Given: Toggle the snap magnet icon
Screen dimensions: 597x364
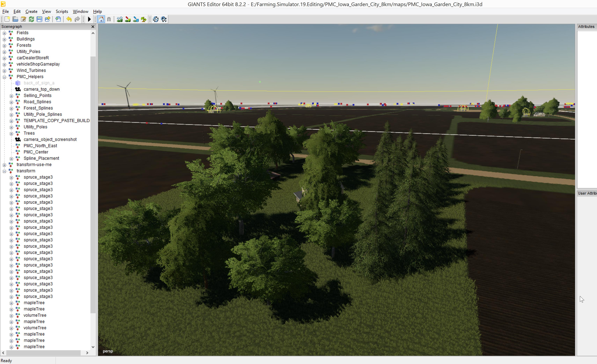Looking at the screenshot, I should (x=109, y=19).
